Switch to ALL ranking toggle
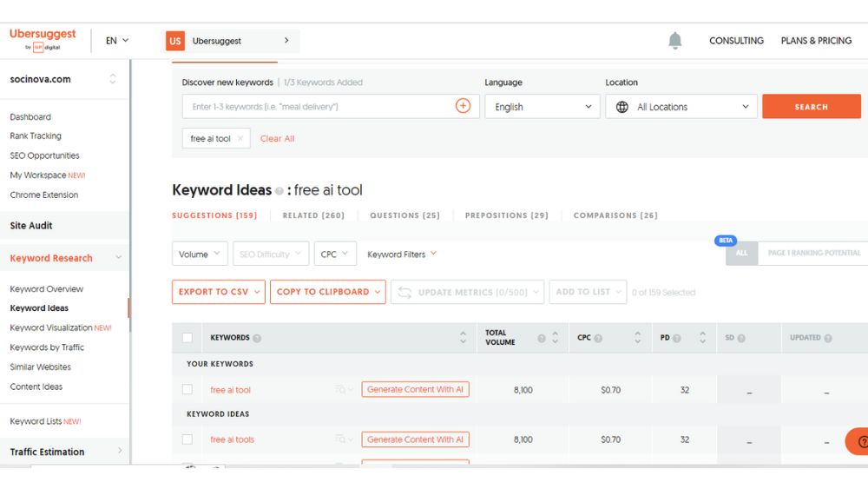The image size is (868, 489). pos(741,253)
